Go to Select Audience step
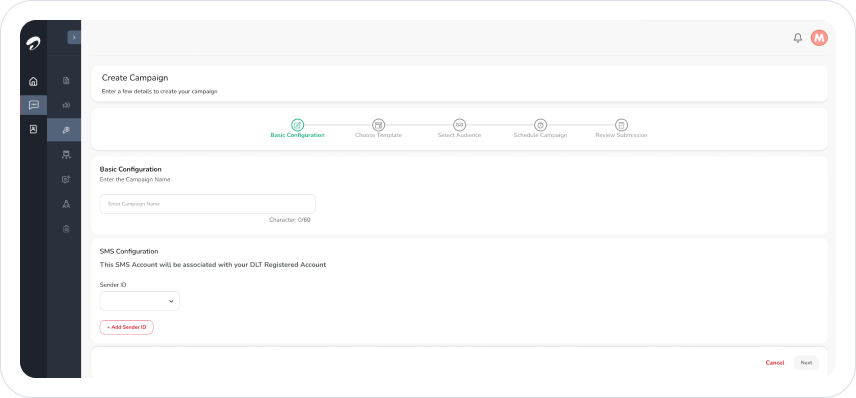This screenshot has width=856, height=398. coord(459,129)
